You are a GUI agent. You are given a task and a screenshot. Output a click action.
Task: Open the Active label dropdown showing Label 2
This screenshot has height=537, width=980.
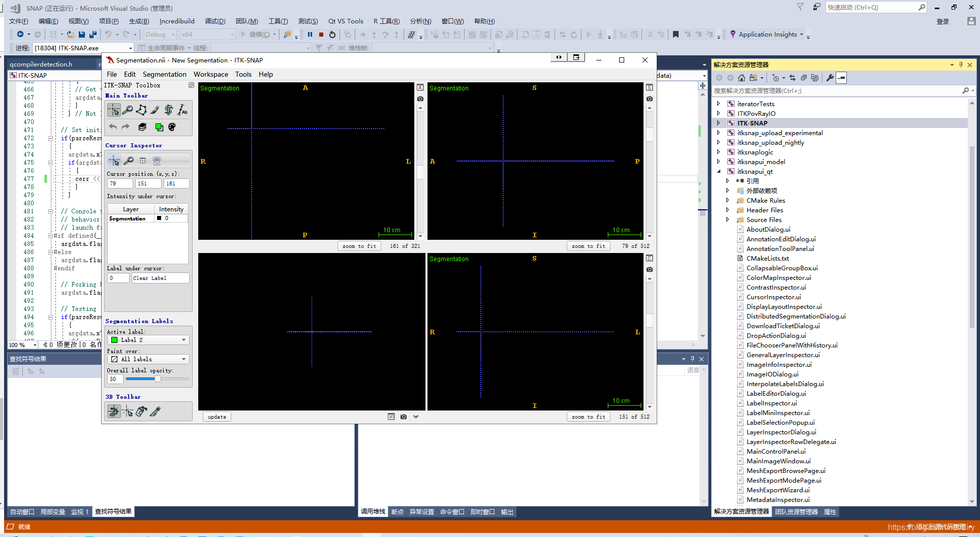[x=148, y=339]
